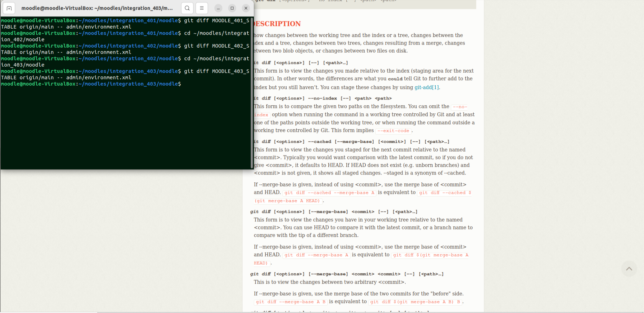The image size is (644, 313).
Task: Click the '(git merge-base A HEAD)' code
Action: pos(288,201)
